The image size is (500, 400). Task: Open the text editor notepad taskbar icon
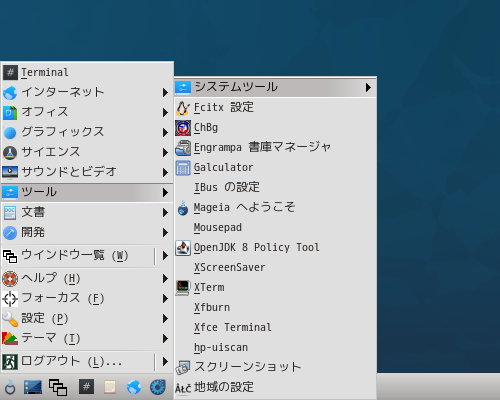[x=110, y=387]
